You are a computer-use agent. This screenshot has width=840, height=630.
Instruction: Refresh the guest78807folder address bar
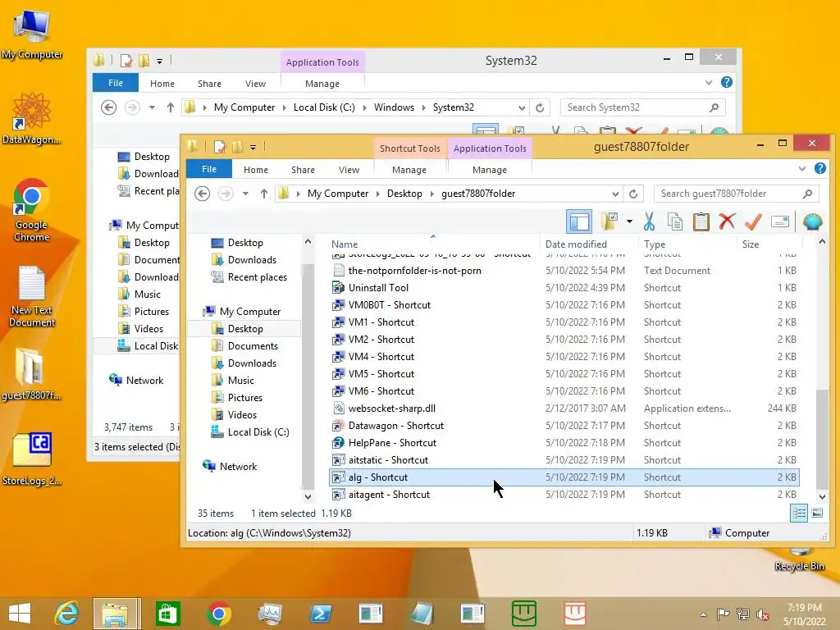click(x=633, y=194)
